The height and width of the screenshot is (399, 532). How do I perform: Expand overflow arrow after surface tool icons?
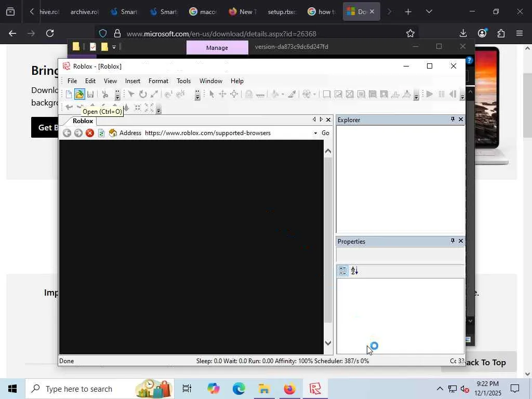click(x=416, y=95)
